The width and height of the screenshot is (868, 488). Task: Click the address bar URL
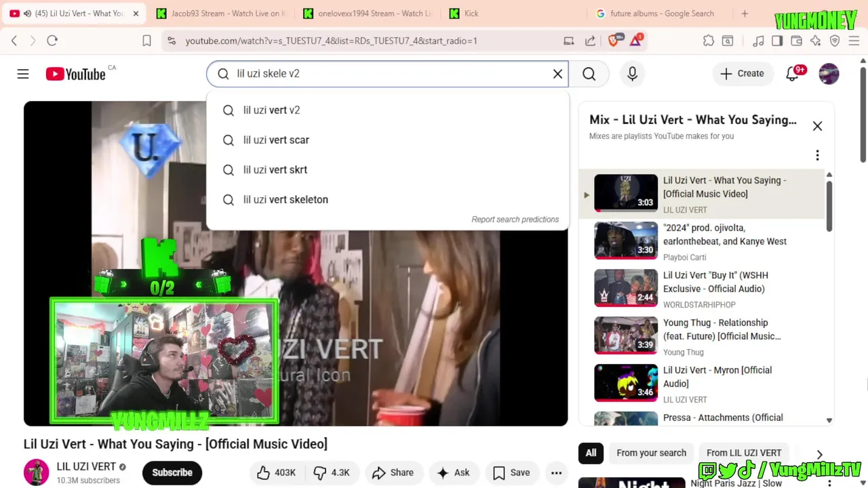[x=332, y=41]
